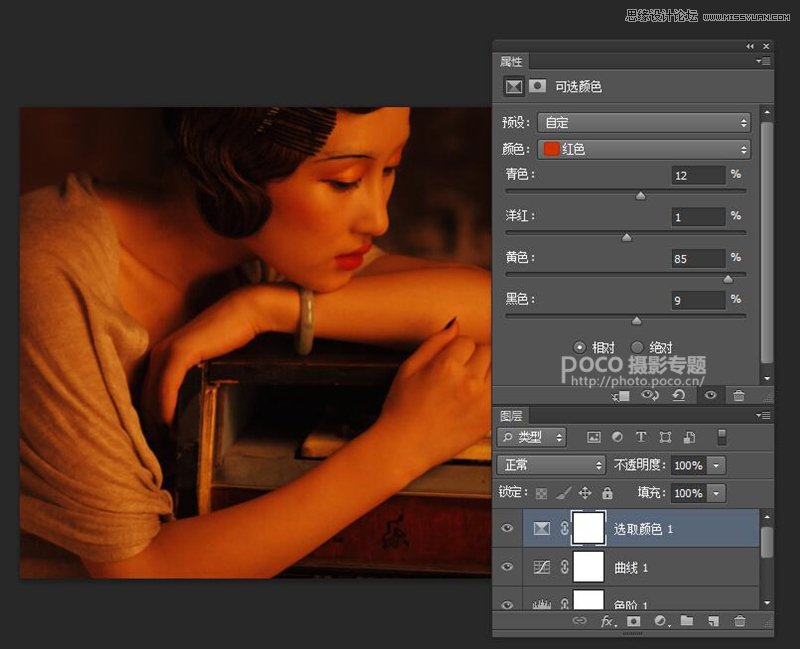Hide the 色阶 1 layer
The height and width of the screenshot is (649, 800).
click(x=507, y=605)
